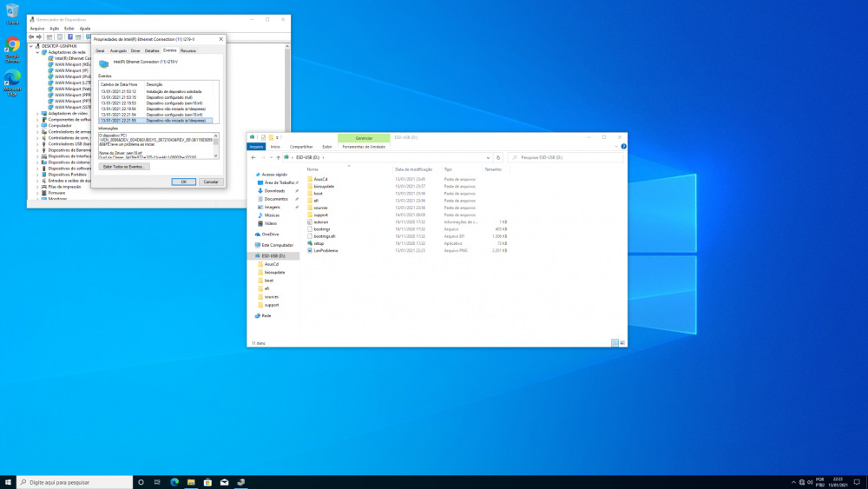This screenshot has width=868, height=489.
Task: Click the Microsoft Edge taskbar icon
Action: 174,482
